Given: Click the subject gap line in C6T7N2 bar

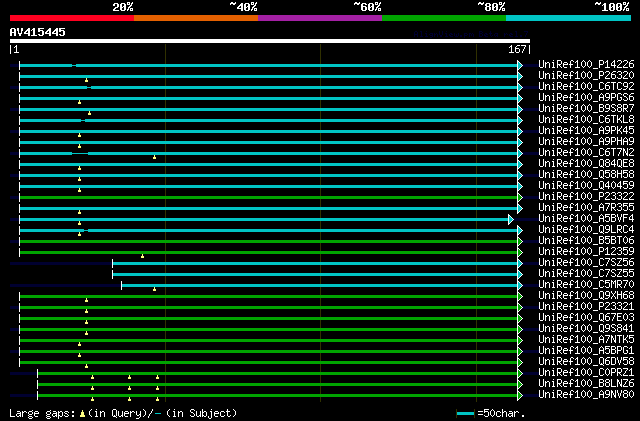Looking at the screenshot, I should click(80, 154).
